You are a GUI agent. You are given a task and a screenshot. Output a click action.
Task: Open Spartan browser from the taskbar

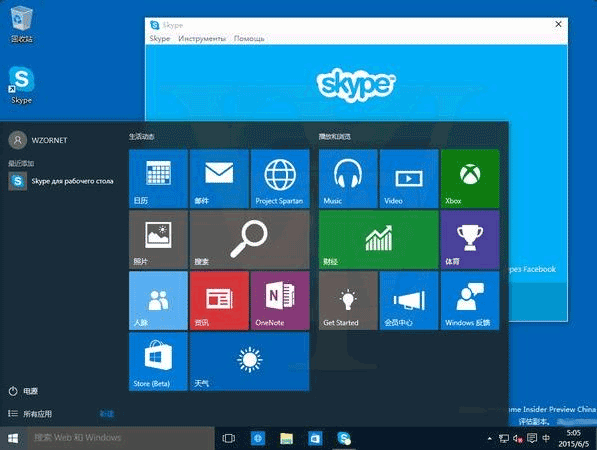coord(258,438)
